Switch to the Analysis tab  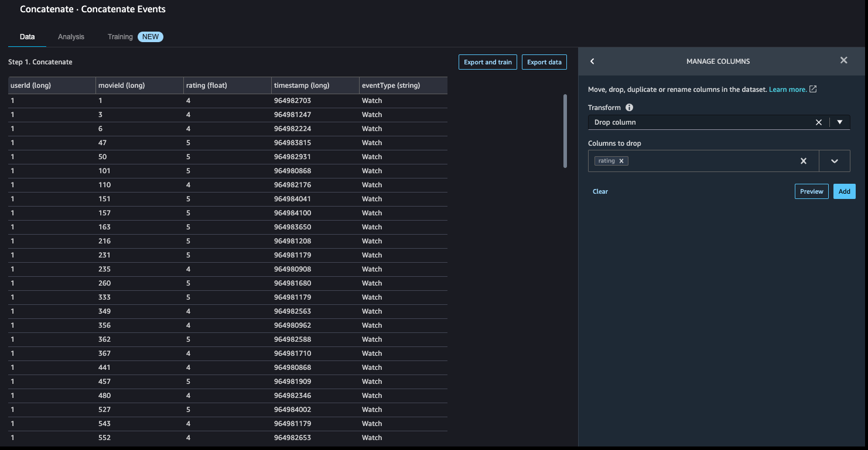coord(71,37)
